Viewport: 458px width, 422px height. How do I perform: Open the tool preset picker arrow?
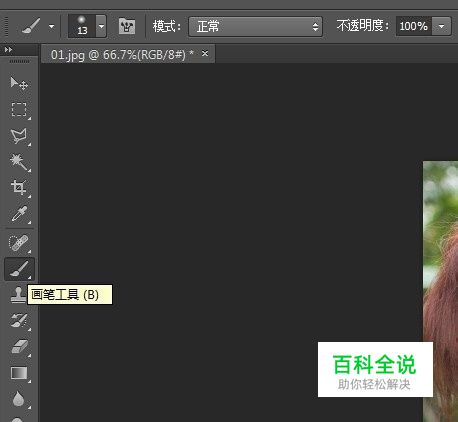[x=51, y=26]
